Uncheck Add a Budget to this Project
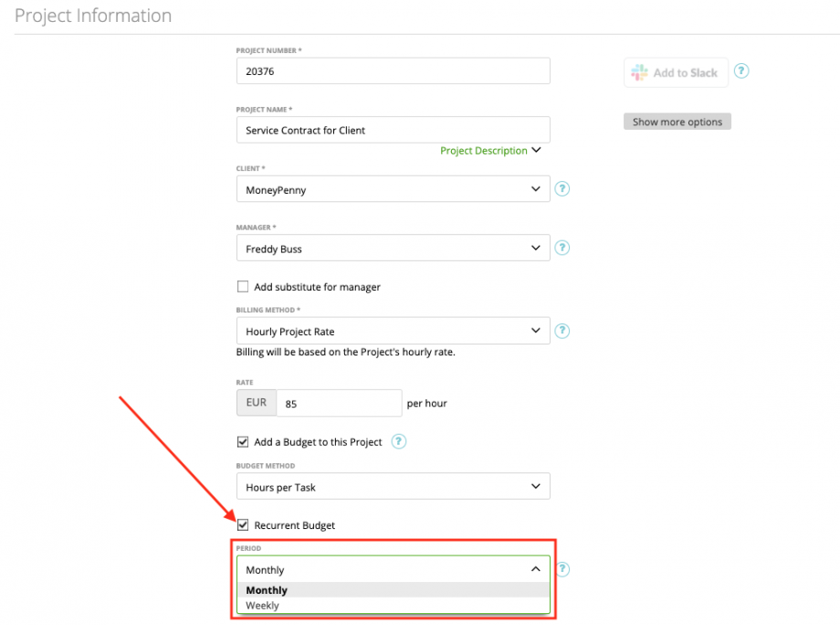The height and width of the screenshot is (625, 840). pyautogui.click(x=243, y=441)
